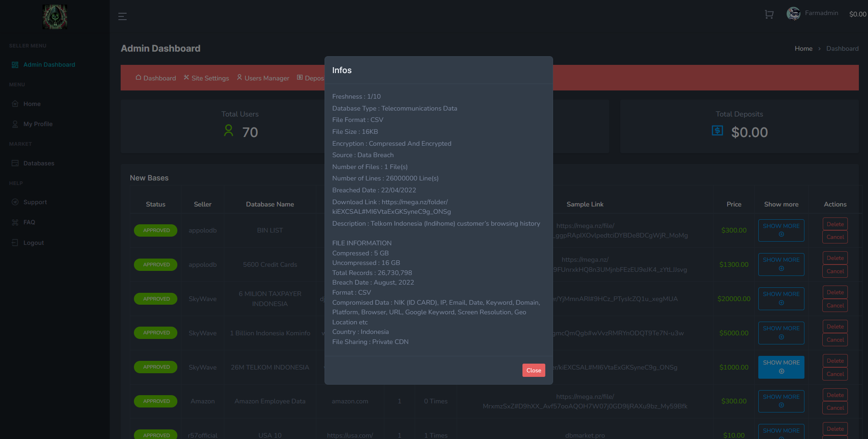The width and height of the screenshot is (868, 439).
Task: Click the $20000.00 price cell
Action: [734, 299]
